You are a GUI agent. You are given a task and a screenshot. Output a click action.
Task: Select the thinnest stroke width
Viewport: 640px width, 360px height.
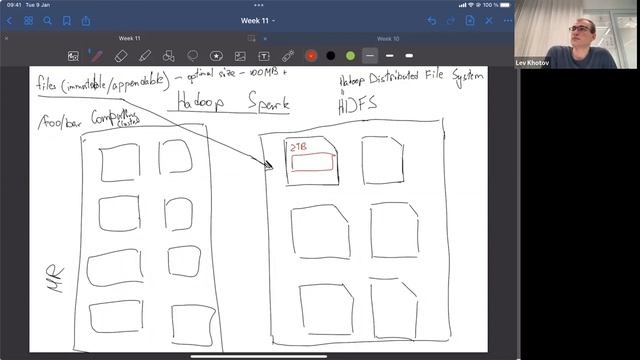coord(370,56)
